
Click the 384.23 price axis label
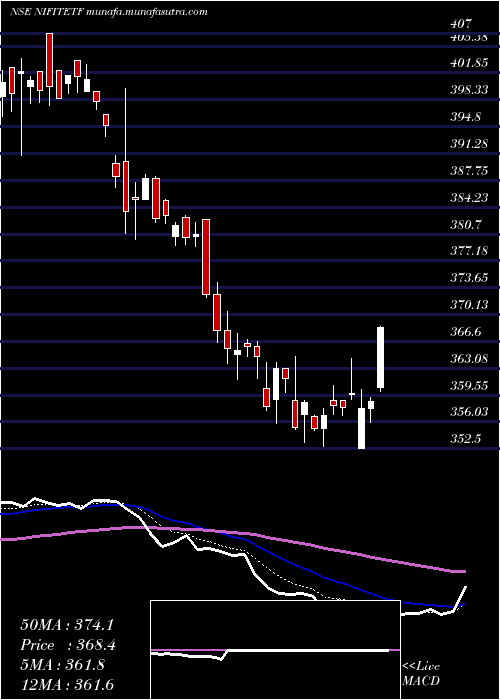469,197
